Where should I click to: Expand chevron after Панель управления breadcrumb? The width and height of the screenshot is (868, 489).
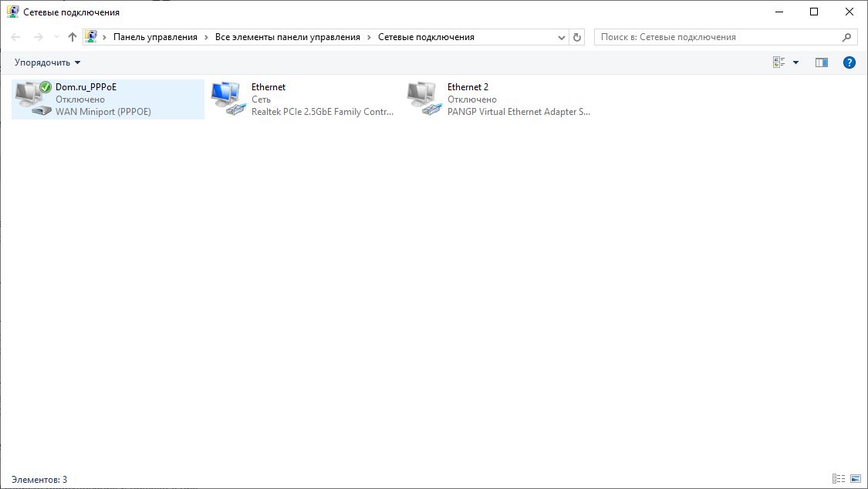207,37
